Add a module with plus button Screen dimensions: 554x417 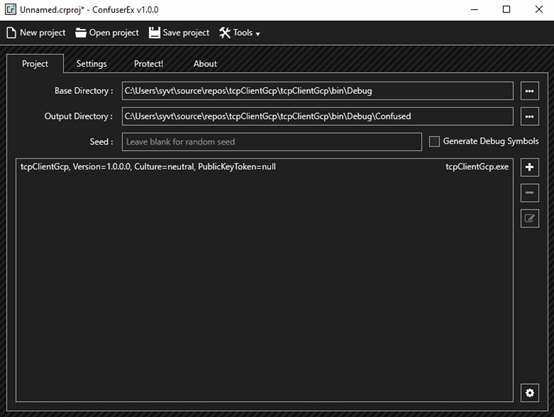(529, 167)
